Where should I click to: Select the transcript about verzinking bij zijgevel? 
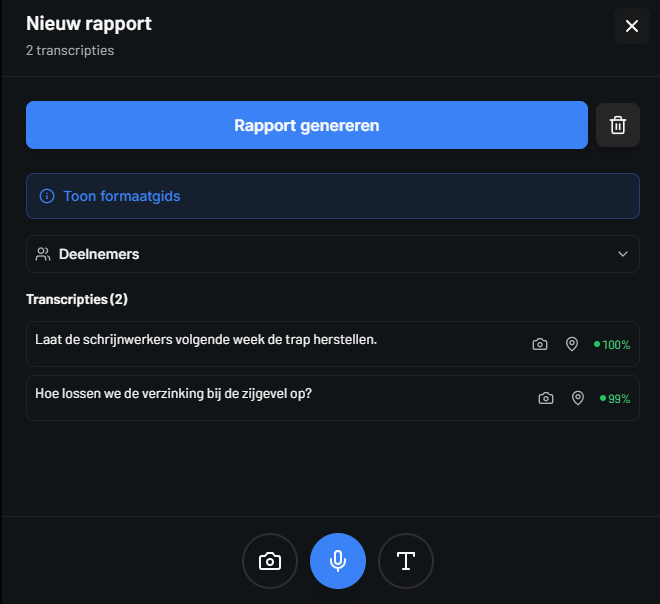point(174,394)
